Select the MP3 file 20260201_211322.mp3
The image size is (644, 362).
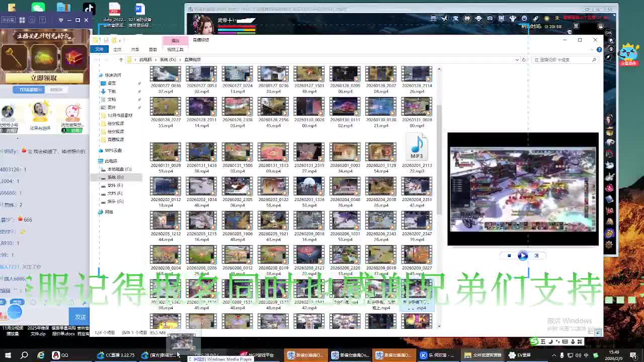(417, 154)
